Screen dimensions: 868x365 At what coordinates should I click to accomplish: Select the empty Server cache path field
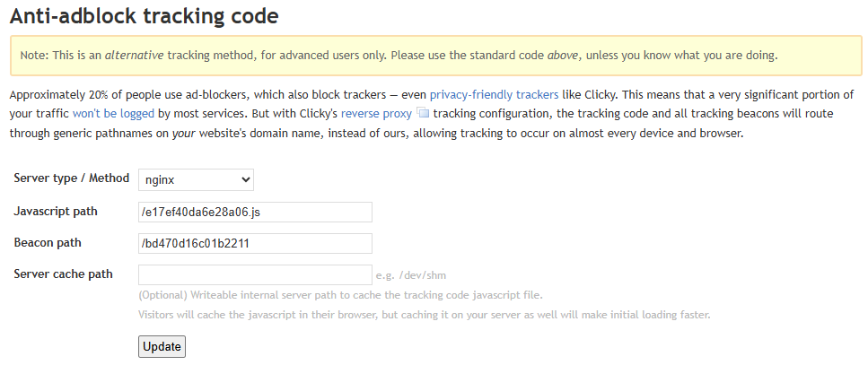[255, 274]
